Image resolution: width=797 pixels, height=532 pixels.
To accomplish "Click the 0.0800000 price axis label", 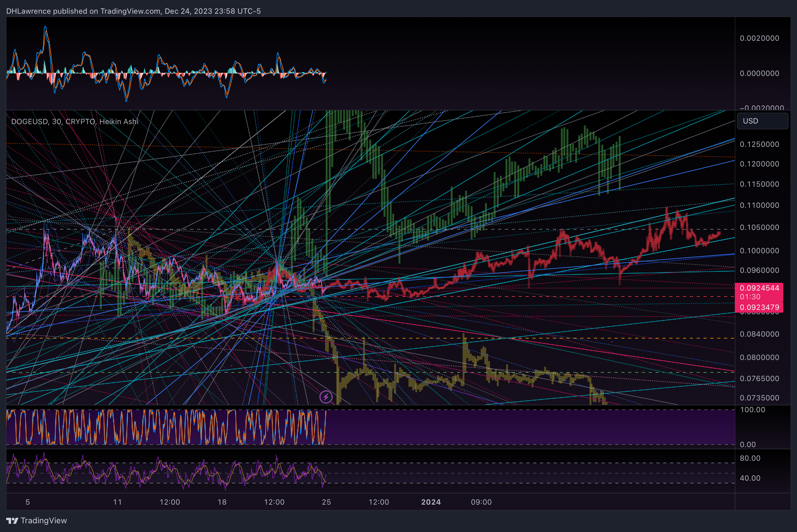I will (759, 357).
